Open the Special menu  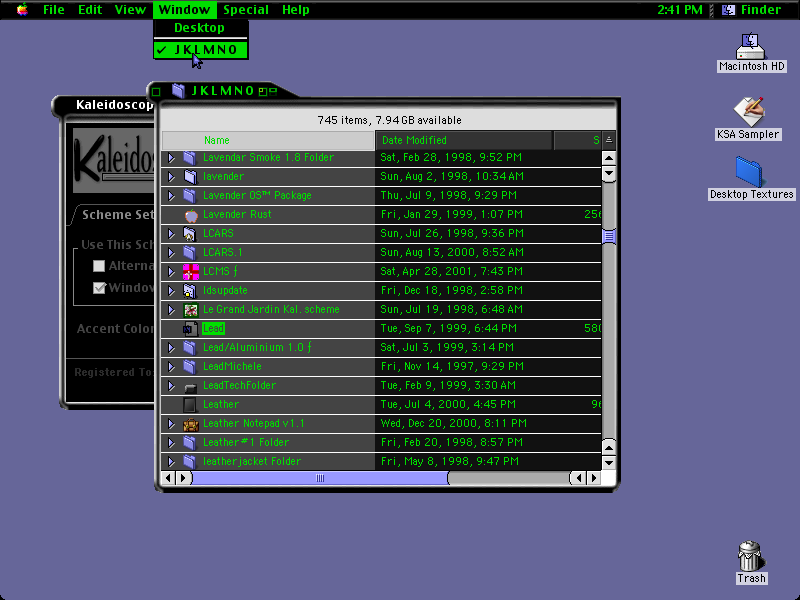pos(246,10)
